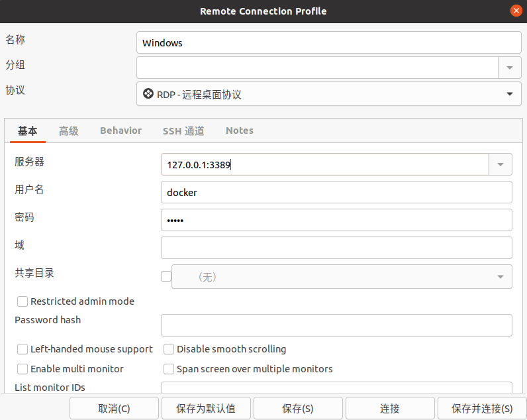This screenshot has height=420, width=527.
Task: Expand the 协议 protocol combo box
Action: 328,94
